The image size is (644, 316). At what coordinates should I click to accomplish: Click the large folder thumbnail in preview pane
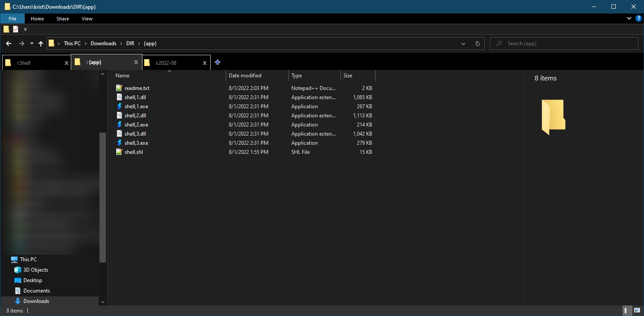coord(553,117)
